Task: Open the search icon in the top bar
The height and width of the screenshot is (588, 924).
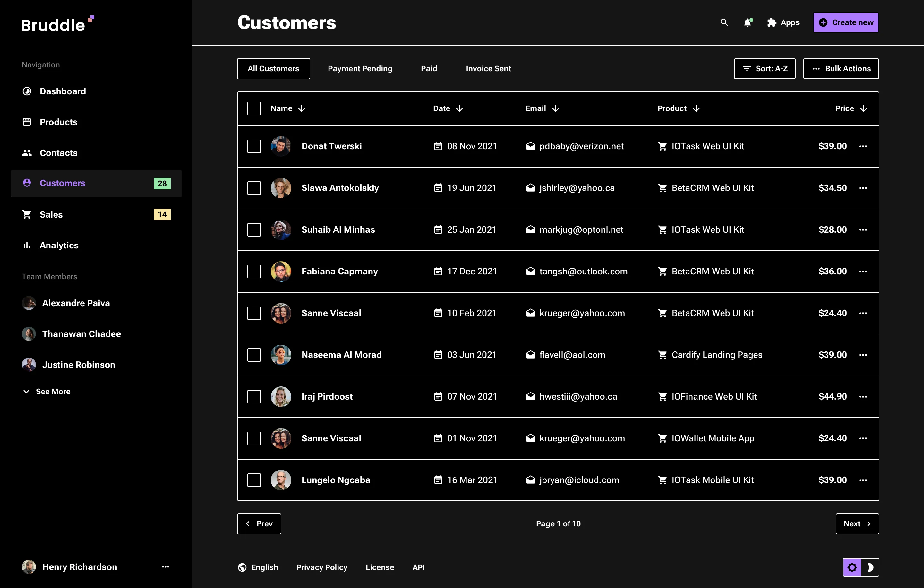Action: pyautogui.click(x=724, y=23)
